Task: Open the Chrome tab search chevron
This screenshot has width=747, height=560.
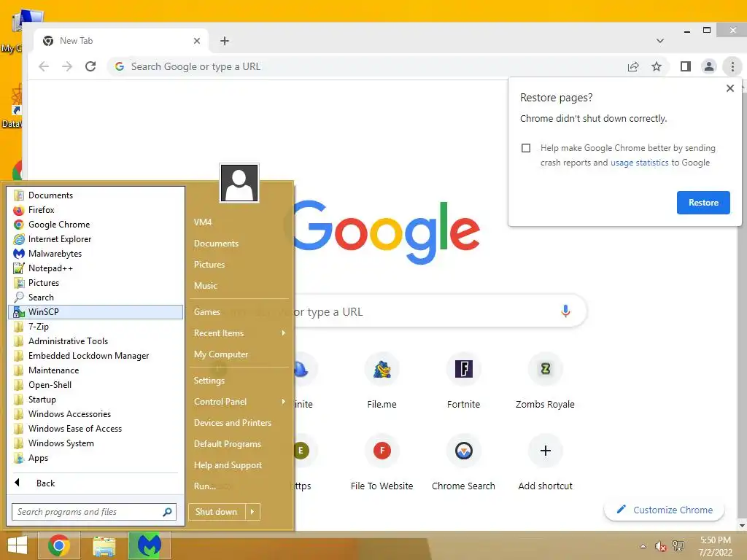Action: tap(659, 41)
